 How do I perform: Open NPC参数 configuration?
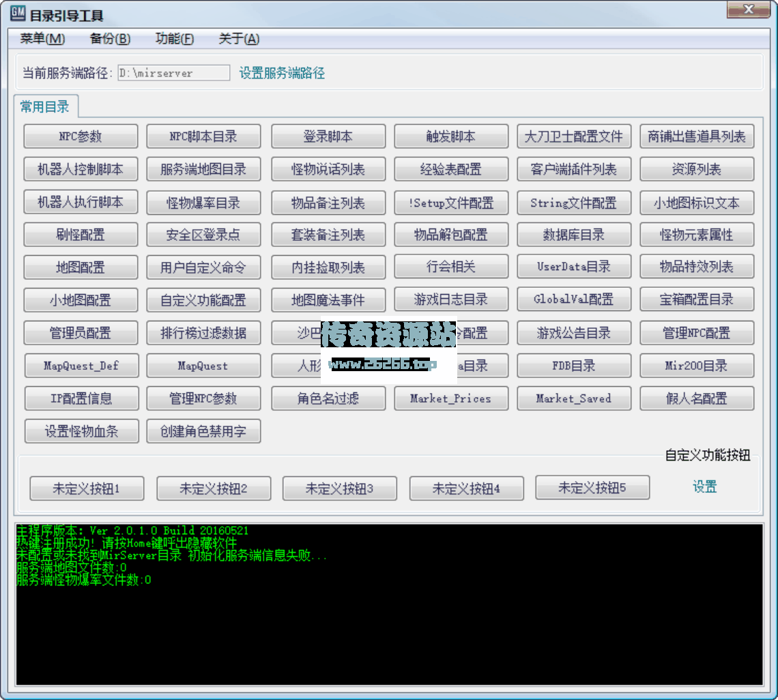point(81,136)
